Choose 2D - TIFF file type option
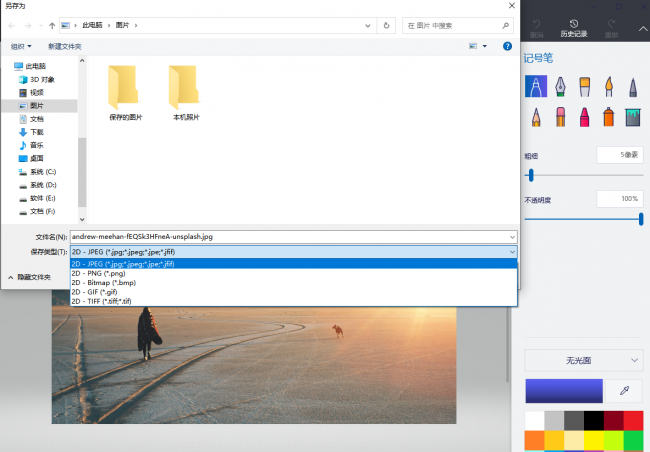650x452 pixels. coord(293,301)
